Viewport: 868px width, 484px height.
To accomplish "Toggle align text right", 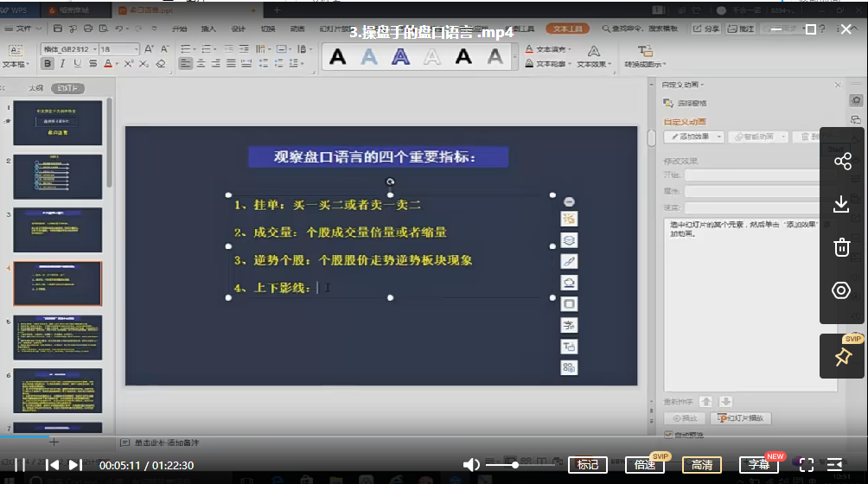I will pos(216,64).
